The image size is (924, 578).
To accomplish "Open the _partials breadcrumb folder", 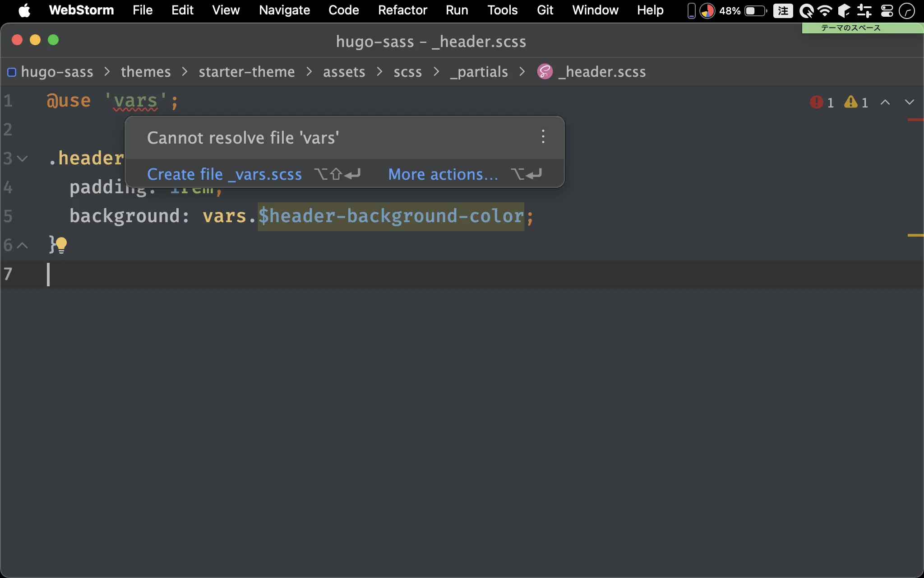I will pos(479,72).
